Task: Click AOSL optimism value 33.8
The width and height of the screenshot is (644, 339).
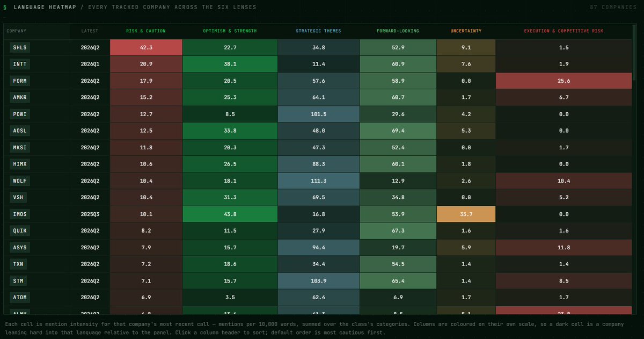Action: (230, 131)
